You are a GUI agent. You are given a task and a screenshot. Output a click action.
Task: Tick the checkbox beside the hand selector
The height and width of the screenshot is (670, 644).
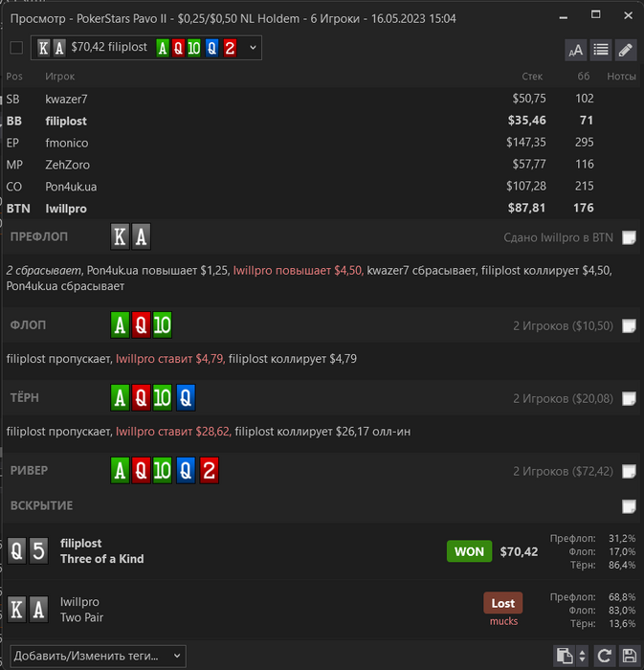[x=16, y=48]
